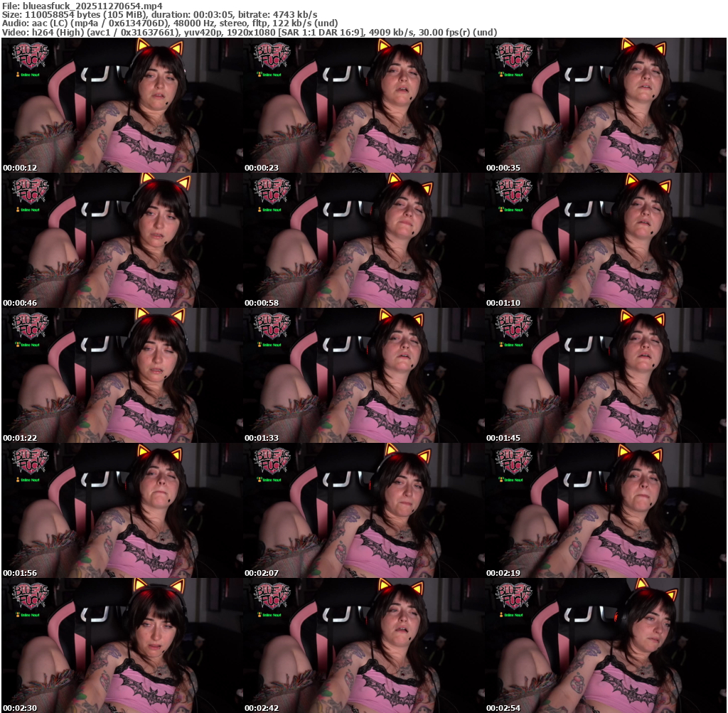Pick the thumbnail at 00:01:56
This screenshot has height=713, width=728.
(x=122, y=510)
